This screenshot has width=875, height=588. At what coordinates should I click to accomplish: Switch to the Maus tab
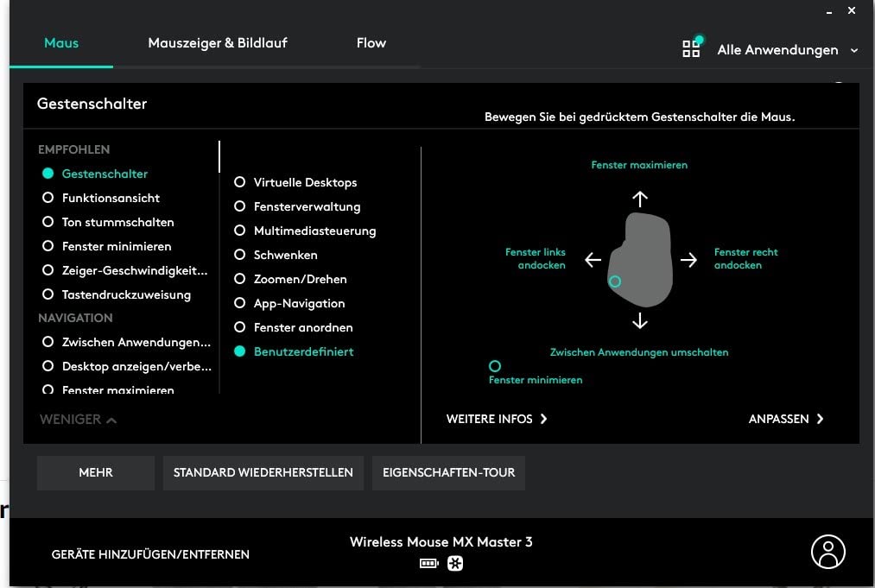tap(61, 43)
